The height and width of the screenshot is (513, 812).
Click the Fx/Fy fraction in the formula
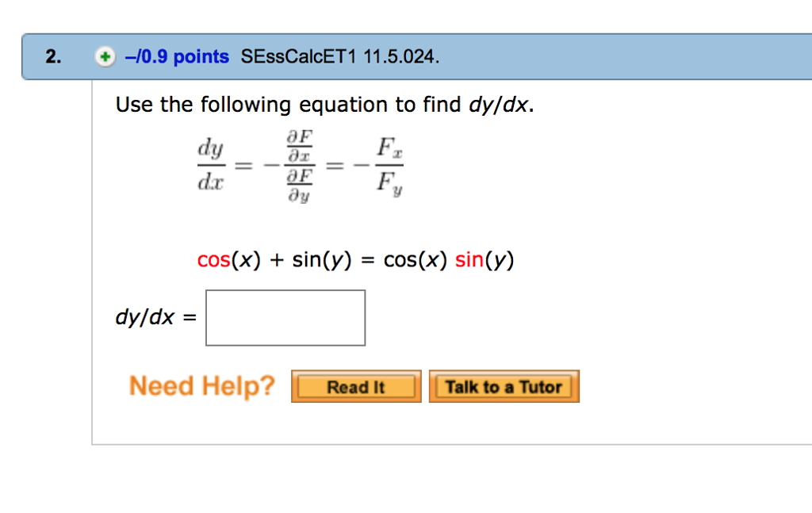389,164
